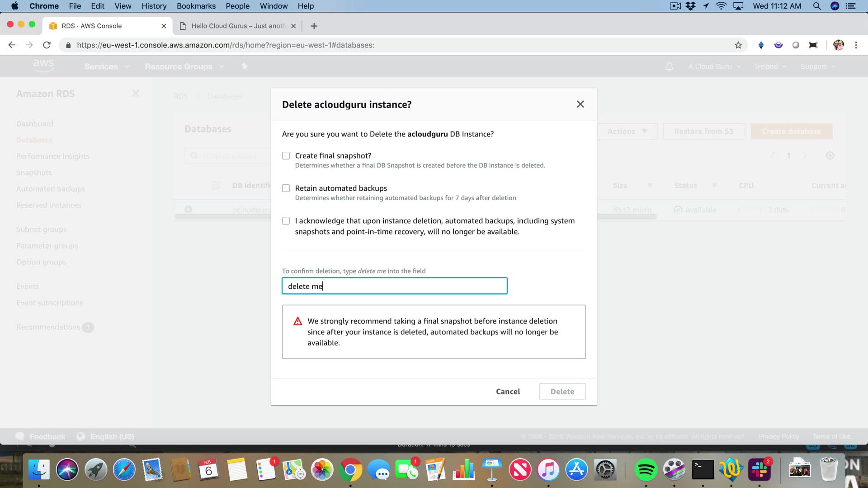This screenshot has height=488, width=868.
Task: Open the Bookmarks menu in menu bar
Action: point(196,6)
